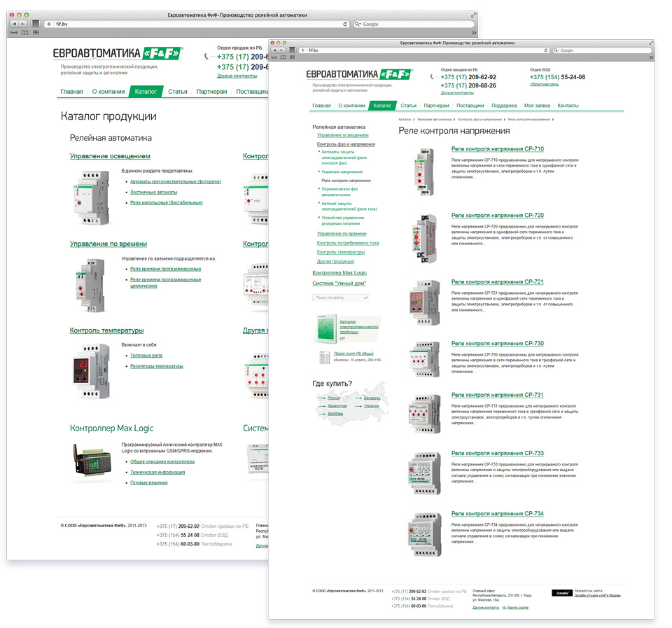
Task: Open Reading List glasses icon in front window
Action: [x=274, y=57]
